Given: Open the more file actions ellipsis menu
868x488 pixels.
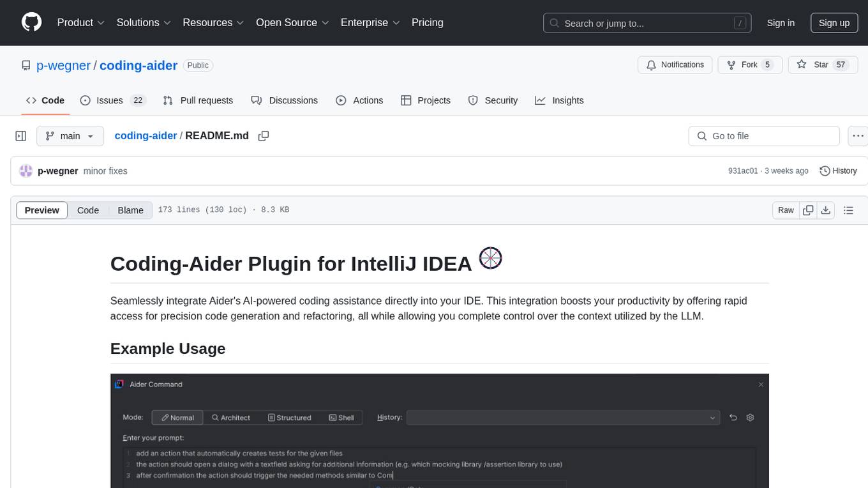Looking at the screenshot, I should pyautogui.click(x=858, y=136).
